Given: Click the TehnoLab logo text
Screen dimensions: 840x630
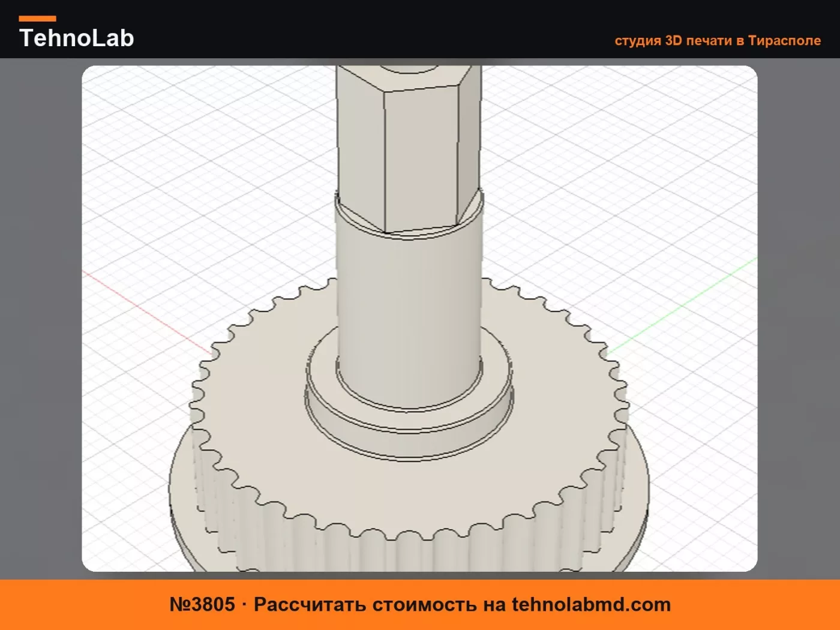Looking at the screenshot, I should [76, 38].
